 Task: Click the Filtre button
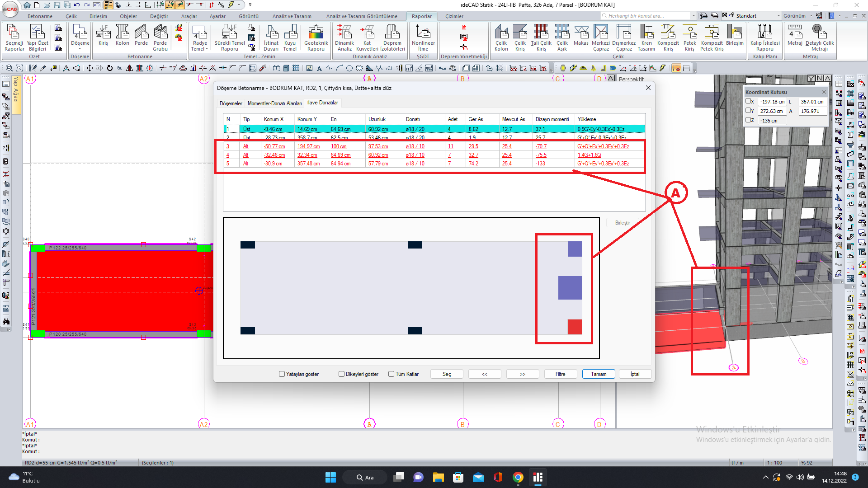pyautogui.click(x=561, y=374)
